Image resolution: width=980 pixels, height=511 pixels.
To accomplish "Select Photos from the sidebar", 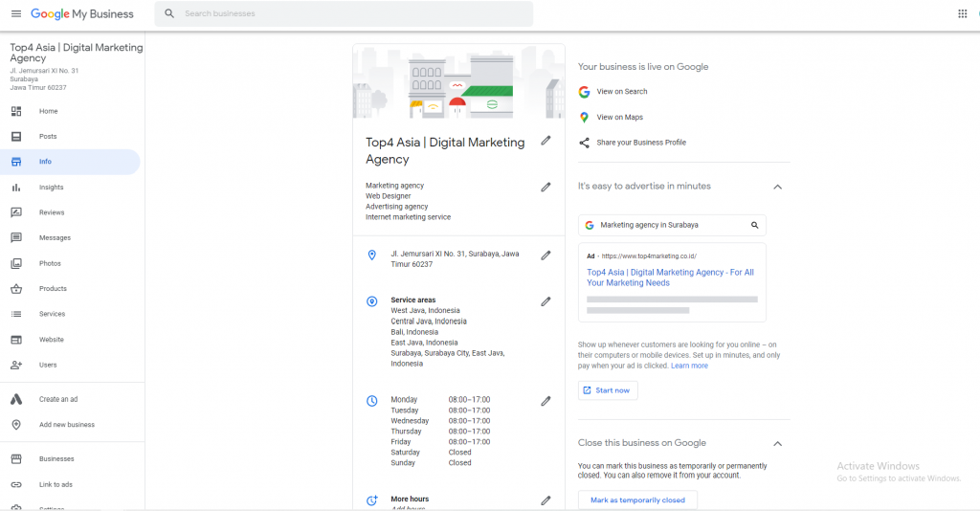I will 50,263.
